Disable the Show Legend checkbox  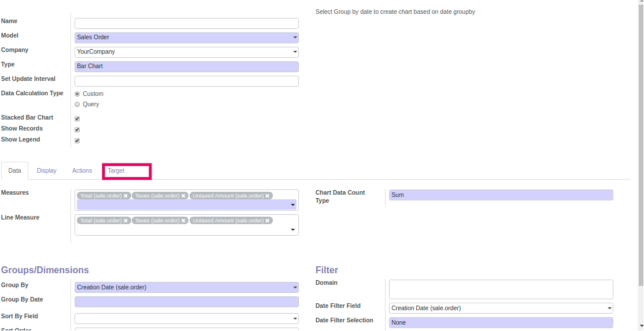[77, 140]
